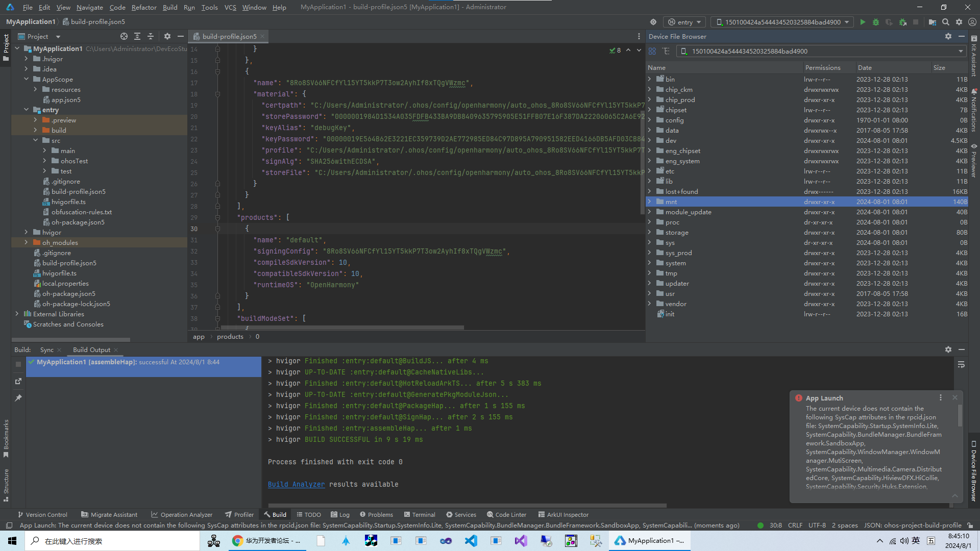Open the Problems tool window tab
Viewport: 980px width, 551px height.
tap(376, 514)
